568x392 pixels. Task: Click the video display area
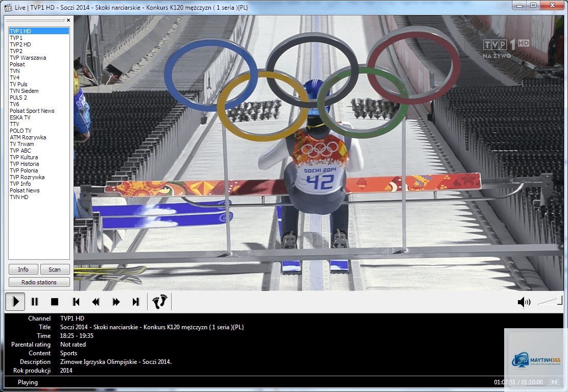[319, 153]
